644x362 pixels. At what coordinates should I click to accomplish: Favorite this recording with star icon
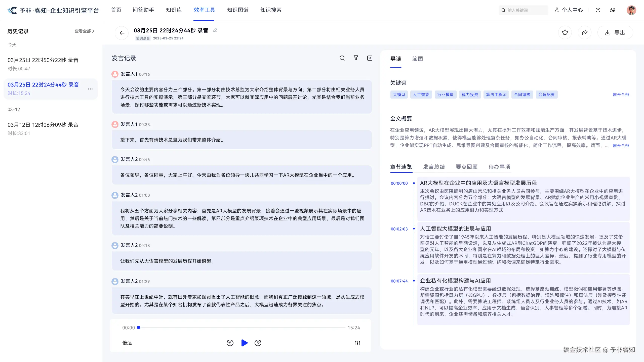[565, 32]
